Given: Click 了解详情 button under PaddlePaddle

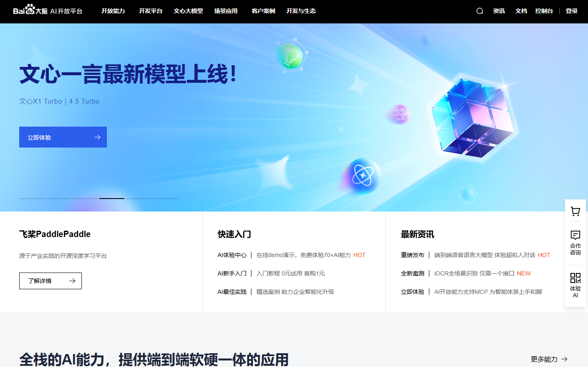Looking at the screenshot, I should pos(51,281).
